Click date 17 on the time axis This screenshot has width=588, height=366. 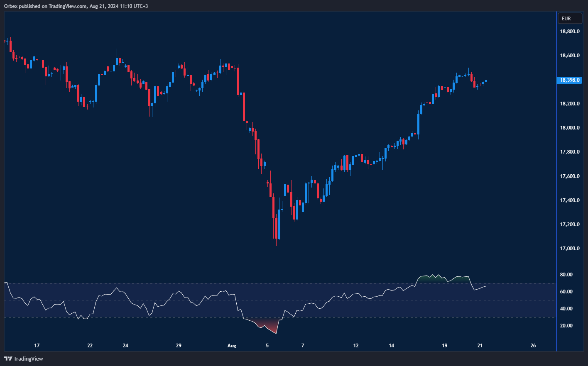pyautogui.click(x=37, y=346)
